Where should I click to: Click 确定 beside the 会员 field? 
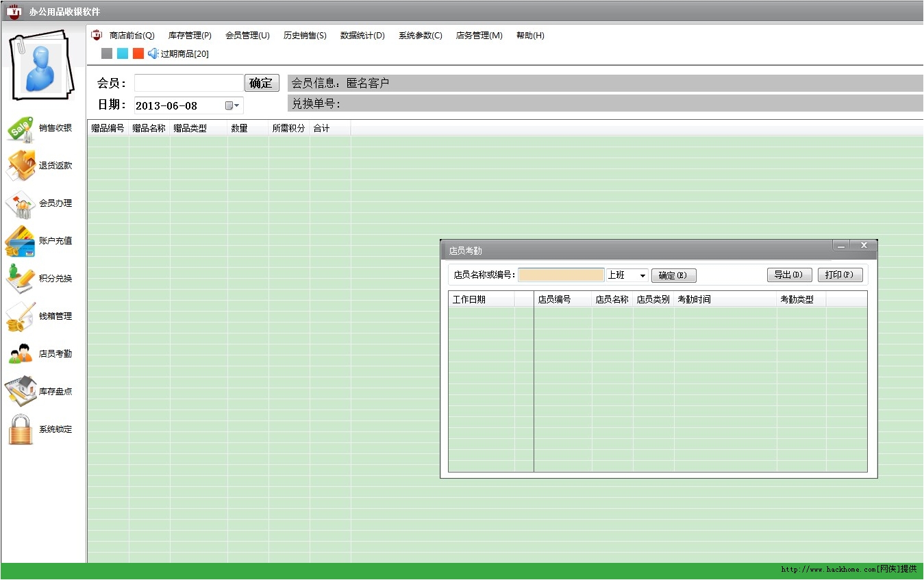[x=261, y=82]
